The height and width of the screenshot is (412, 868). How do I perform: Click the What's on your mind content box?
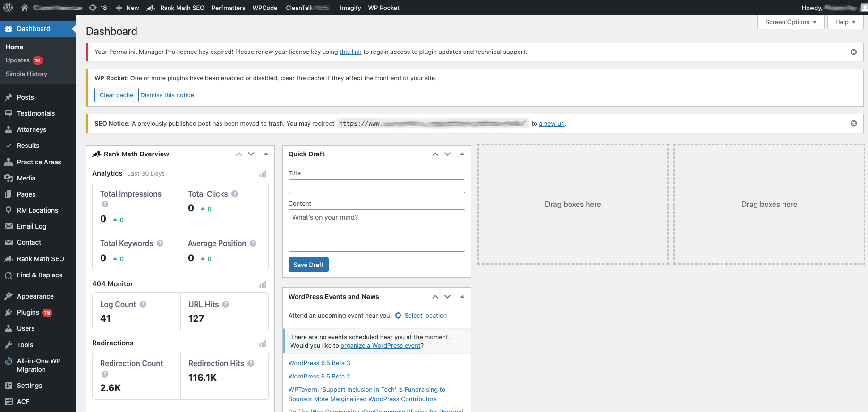(x=377, y=231)
